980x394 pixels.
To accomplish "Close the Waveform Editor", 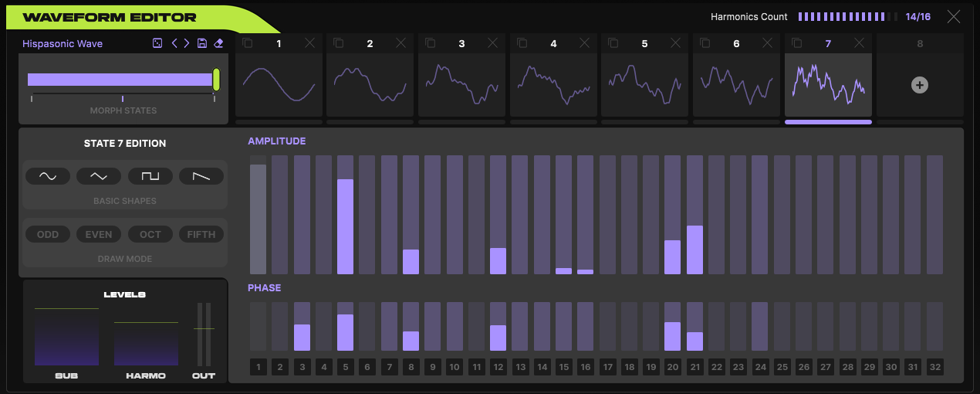I will (x=955, y=16).
